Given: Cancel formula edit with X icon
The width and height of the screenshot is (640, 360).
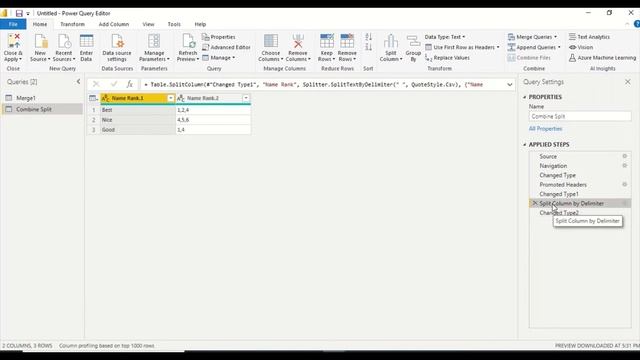Looking at the screenshot, I should pos(96,84).
